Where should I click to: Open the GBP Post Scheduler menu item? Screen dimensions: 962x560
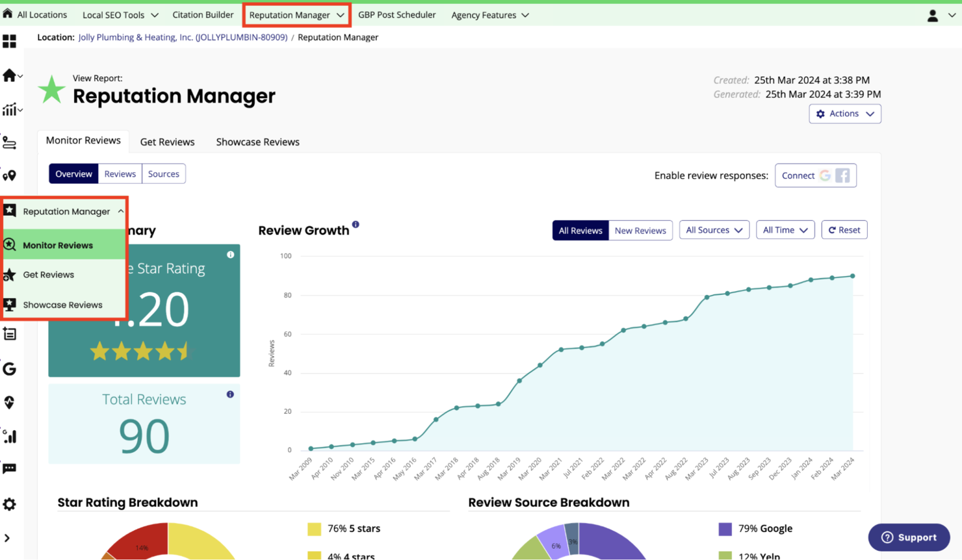click(x=397, y=15)
